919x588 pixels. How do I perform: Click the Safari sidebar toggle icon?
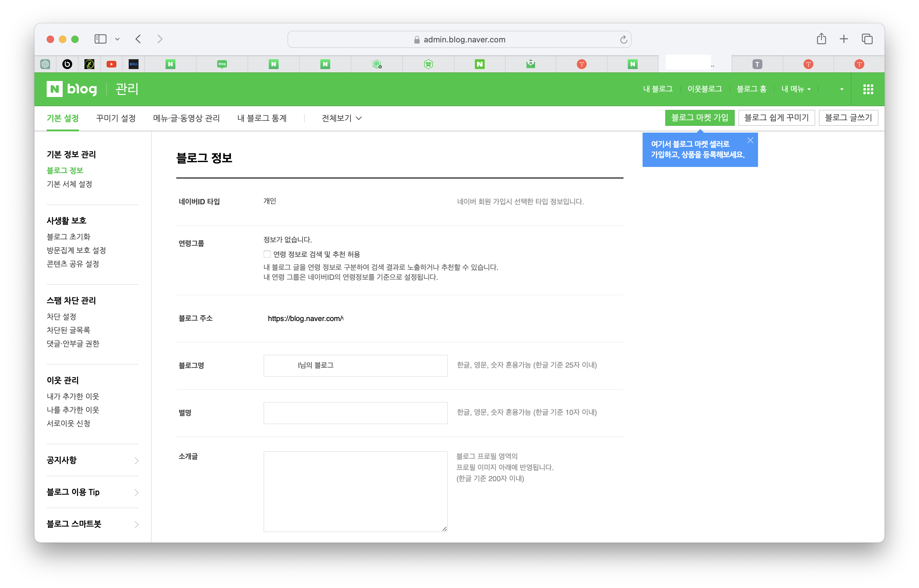click(x=100, y=39)
